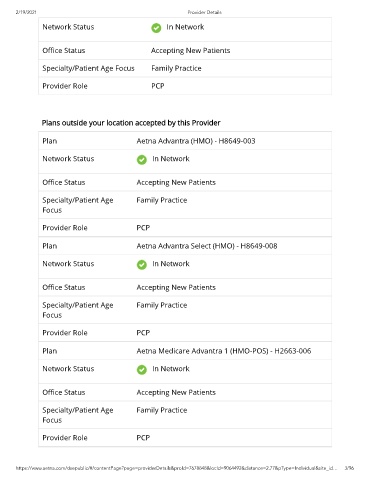The width and height of the screenshot is (370, 480).
Task: Click 'In Network' text under the H8649-003 plan
Action: click(x=171, y=159)
